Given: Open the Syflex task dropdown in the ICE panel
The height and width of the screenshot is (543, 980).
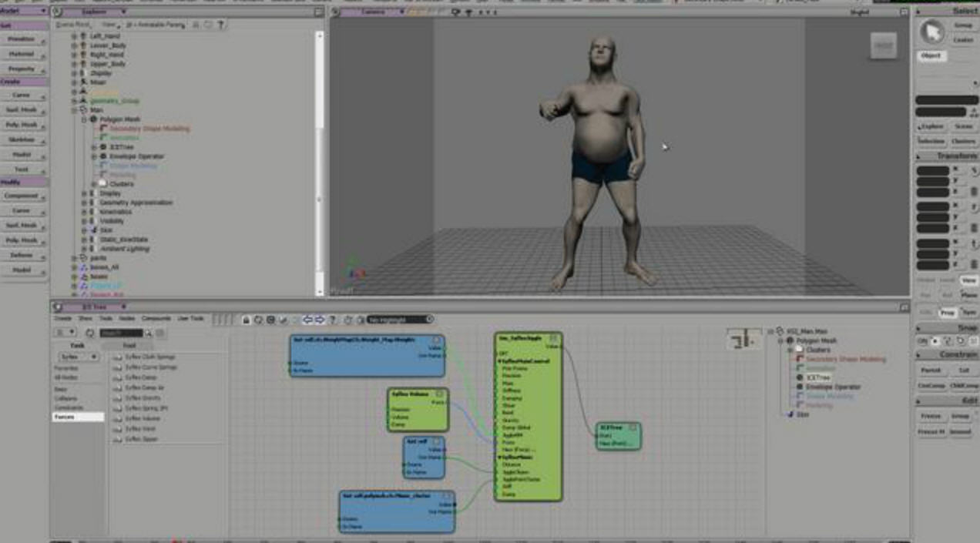Looking at the screenshot, I should (78, 357).
